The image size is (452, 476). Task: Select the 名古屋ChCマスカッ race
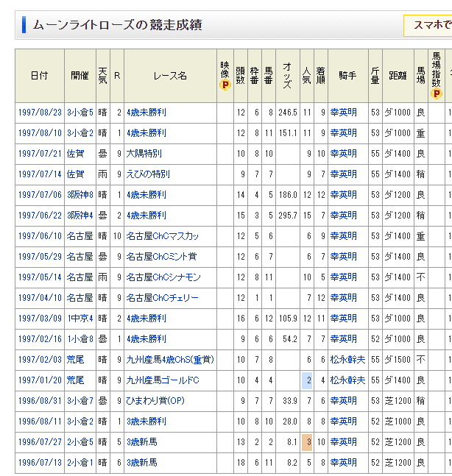pyautogui.click(x=162, y=236)
